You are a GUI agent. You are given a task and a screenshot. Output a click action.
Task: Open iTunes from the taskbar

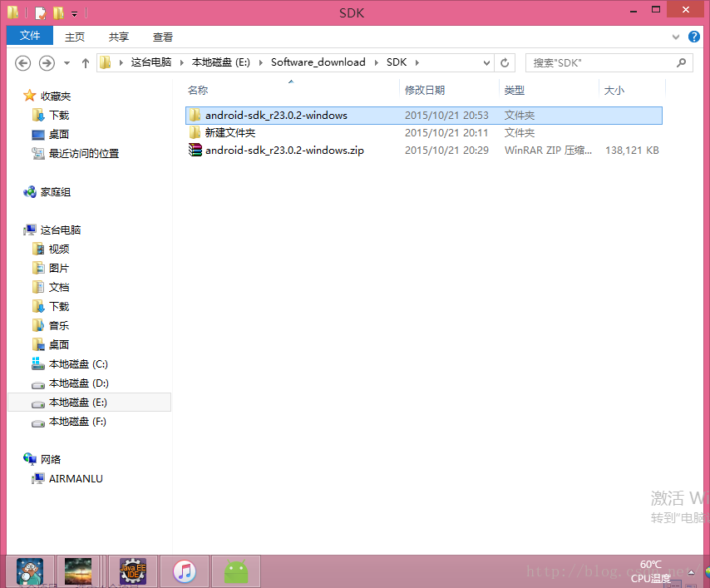[184, 571]
